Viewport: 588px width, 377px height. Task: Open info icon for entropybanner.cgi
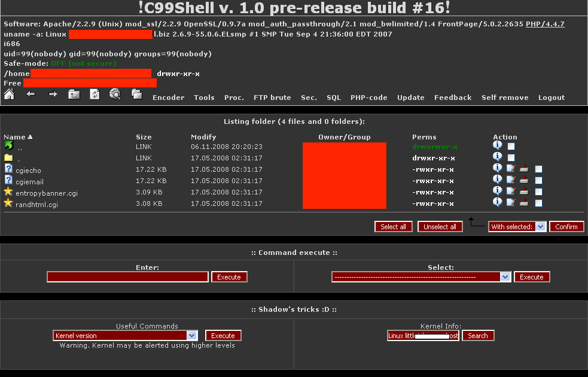click(497, 190)
